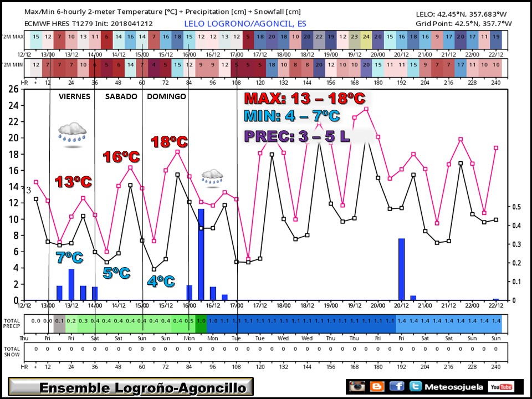Screen dimensions: 532x399
Task: Open the Instagram camera icon
Action: click(x=357, y=387)
